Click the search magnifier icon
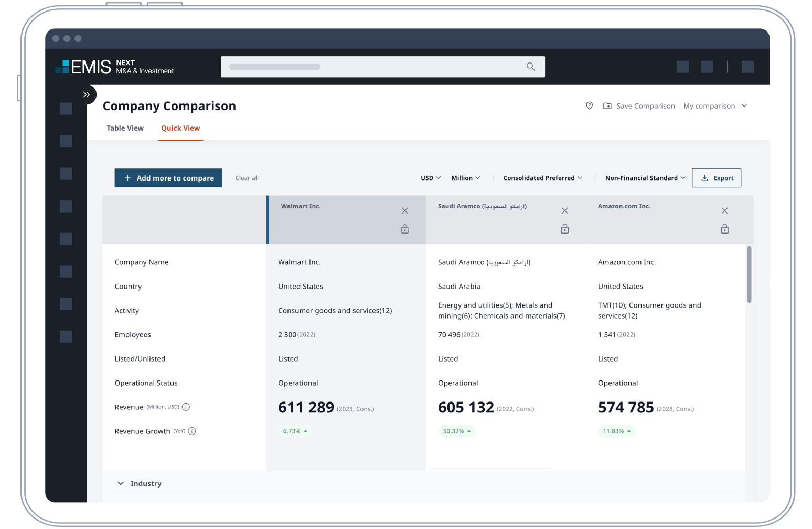Viewport: 812px width, 529px height. click(530, 67)
